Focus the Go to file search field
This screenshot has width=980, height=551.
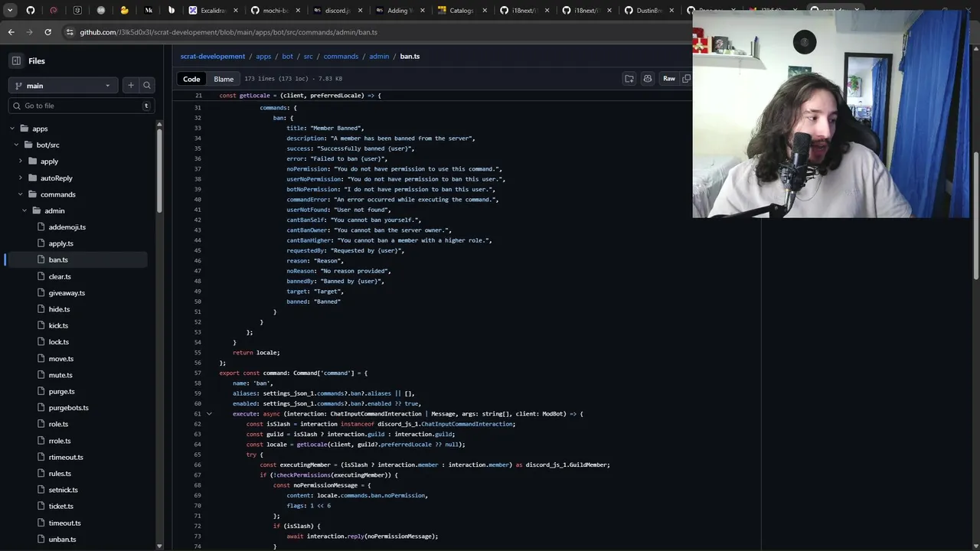coord(81,106)
